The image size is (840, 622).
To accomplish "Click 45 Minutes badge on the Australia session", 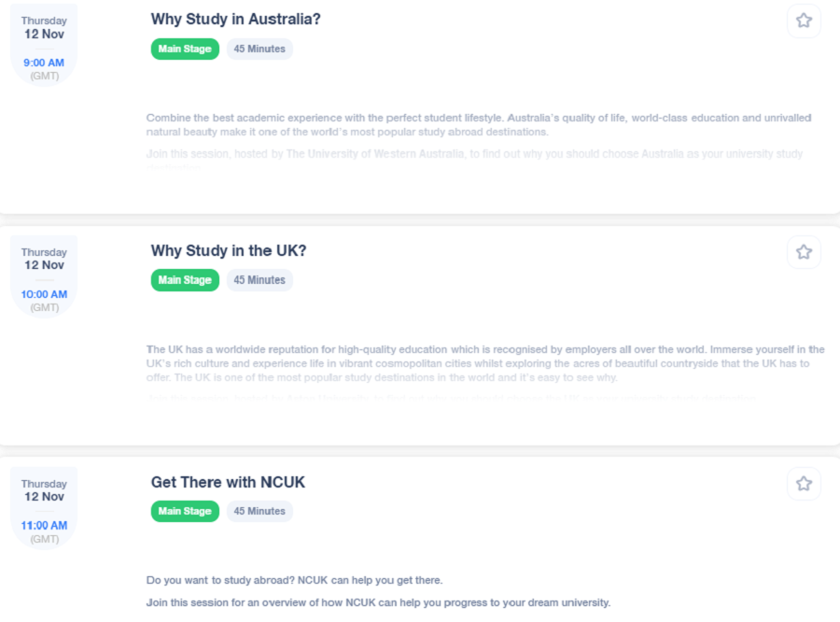I will [x=259, y=49].
